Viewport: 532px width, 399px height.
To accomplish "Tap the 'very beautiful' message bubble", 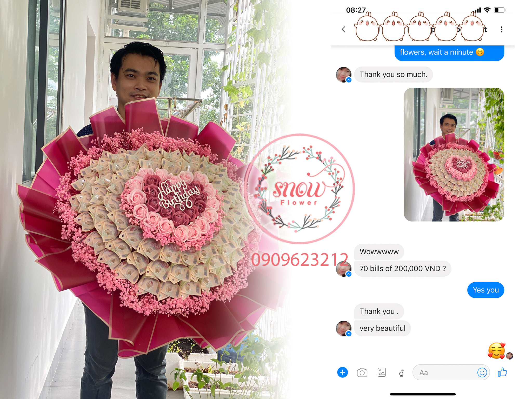I will click(382, 328).
